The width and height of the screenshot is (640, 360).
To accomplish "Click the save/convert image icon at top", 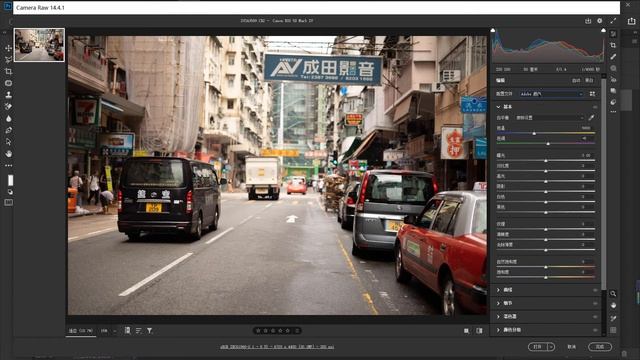I will tap(588, 21).
